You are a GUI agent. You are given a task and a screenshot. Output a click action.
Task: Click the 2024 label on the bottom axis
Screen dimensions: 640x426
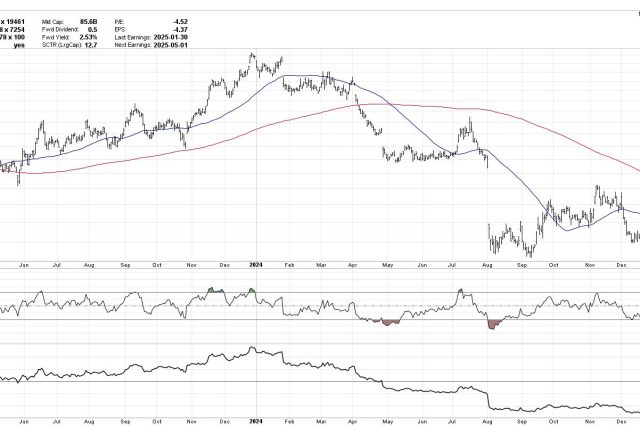point(255,420)
